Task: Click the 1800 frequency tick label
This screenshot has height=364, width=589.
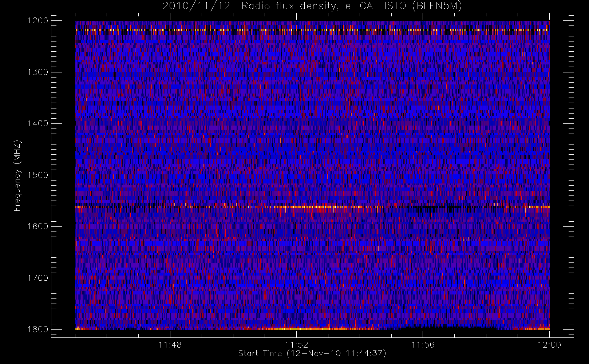Action: coord(38,329)
